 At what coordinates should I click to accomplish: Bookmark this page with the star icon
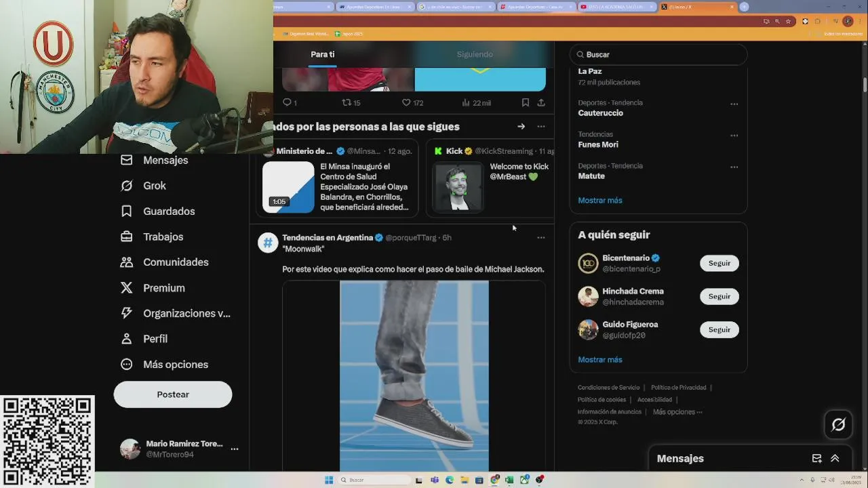788,21
